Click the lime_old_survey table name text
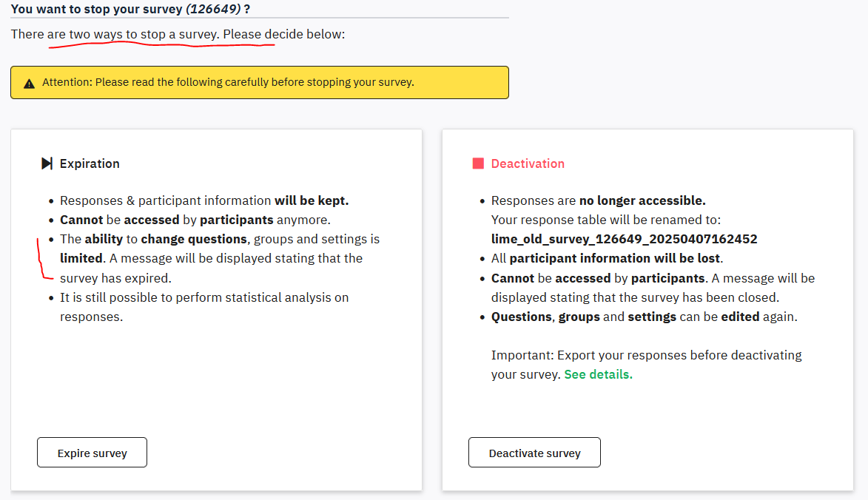The width and height of the screenshot is (868, 500). (x=624, y=239)
